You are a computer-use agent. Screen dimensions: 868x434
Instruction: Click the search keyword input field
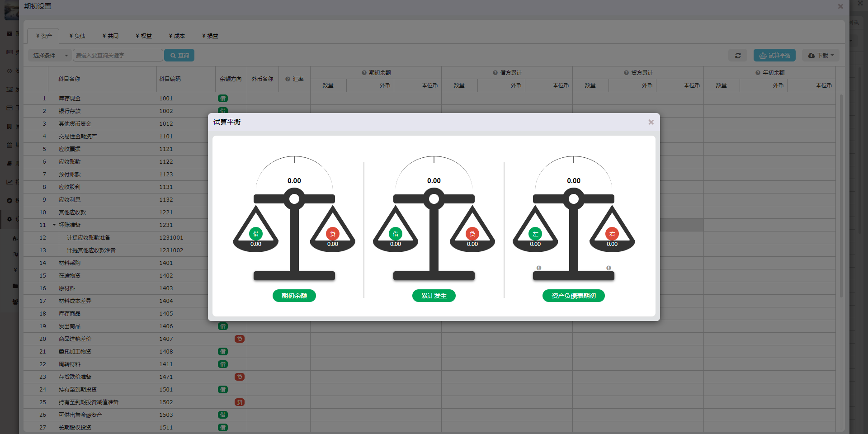click(118, 55)
